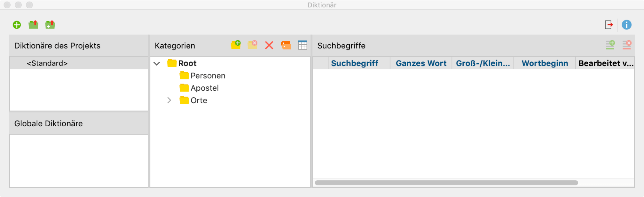
Task: Click the Globale Diktionäre header
Action: tap(79, 123)
